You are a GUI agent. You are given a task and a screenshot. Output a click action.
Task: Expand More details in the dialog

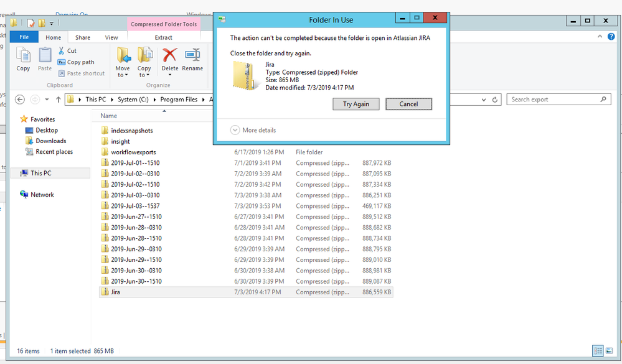253,130
